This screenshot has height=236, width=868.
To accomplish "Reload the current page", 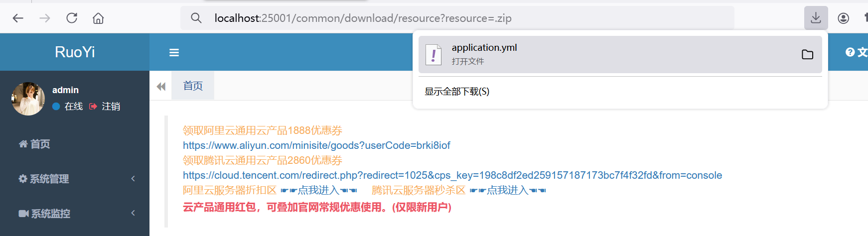I will [72, 18].
